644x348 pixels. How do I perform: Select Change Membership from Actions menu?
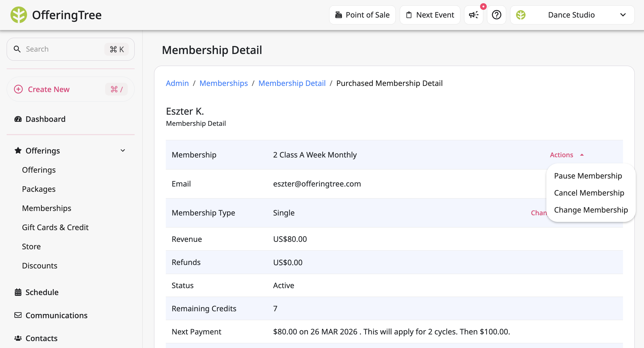(591, 210)
